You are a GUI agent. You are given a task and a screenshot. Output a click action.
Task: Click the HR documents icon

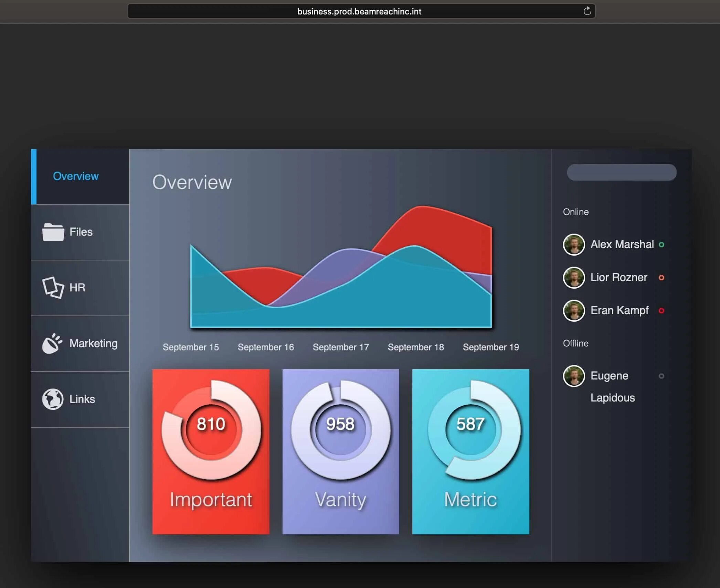53,288
